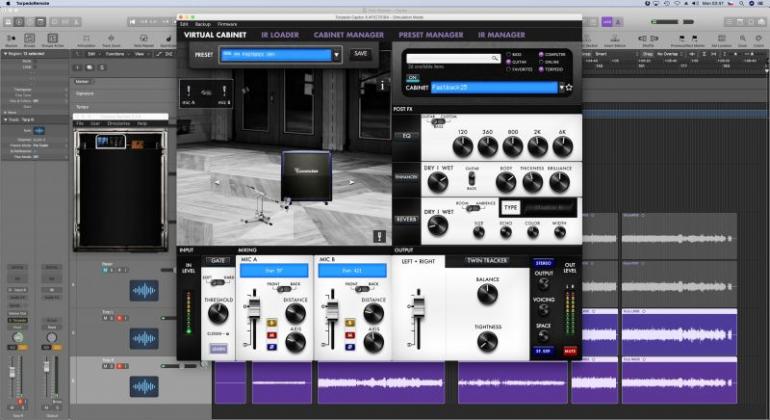Screen dimensions: 770x420
Task: Click the Reverb section button
Action: (407, 219)
